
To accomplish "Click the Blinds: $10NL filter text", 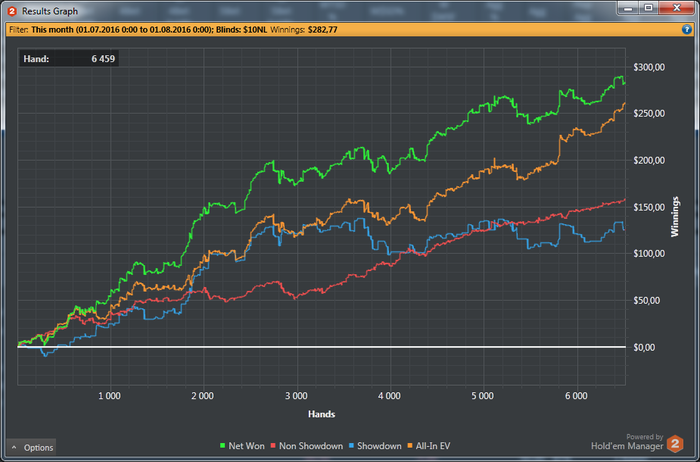I will (242, 30).
